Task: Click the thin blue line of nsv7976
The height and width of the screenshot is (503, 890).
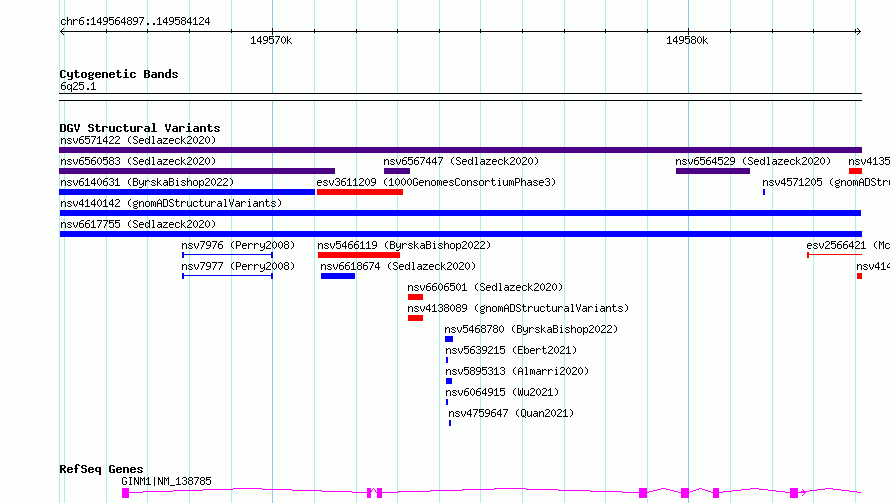Action: [228, 255]
